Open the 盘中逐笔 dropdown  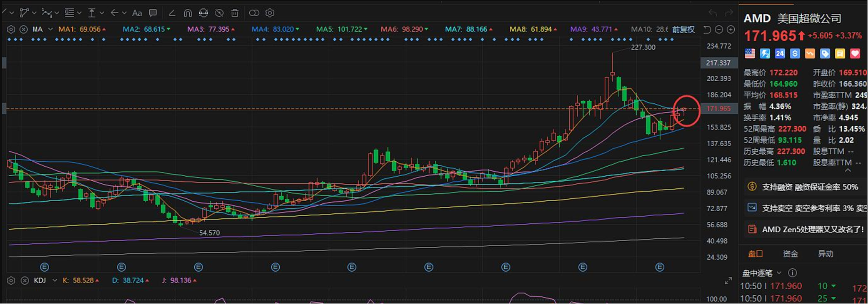point(779,273)
